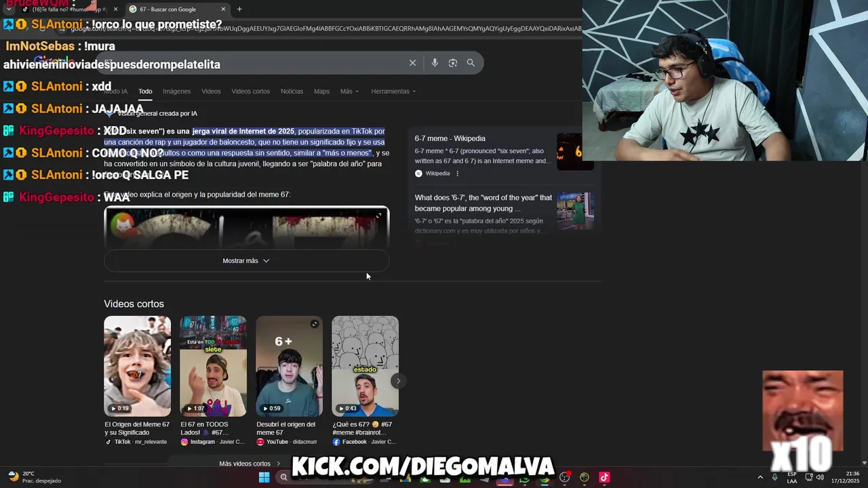Open 'Descubrí el origen del meme 67' title

coord(285,428)
